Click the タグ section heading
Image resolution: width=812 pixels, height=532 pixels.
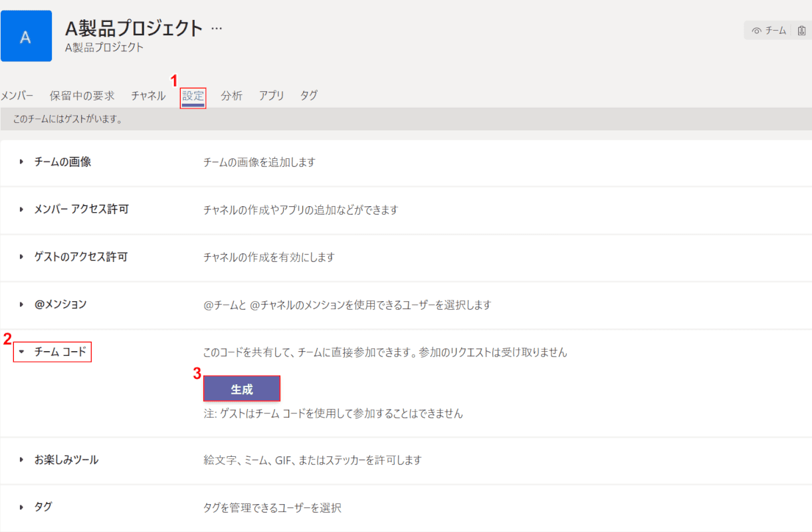click(43, 507)
